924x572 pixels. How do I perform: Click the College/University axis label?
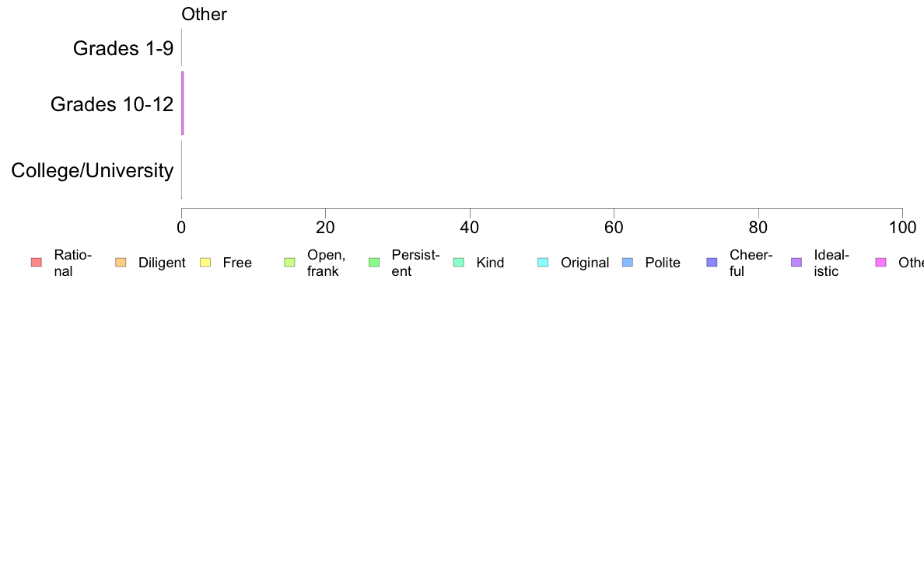(x=93, y=170)
